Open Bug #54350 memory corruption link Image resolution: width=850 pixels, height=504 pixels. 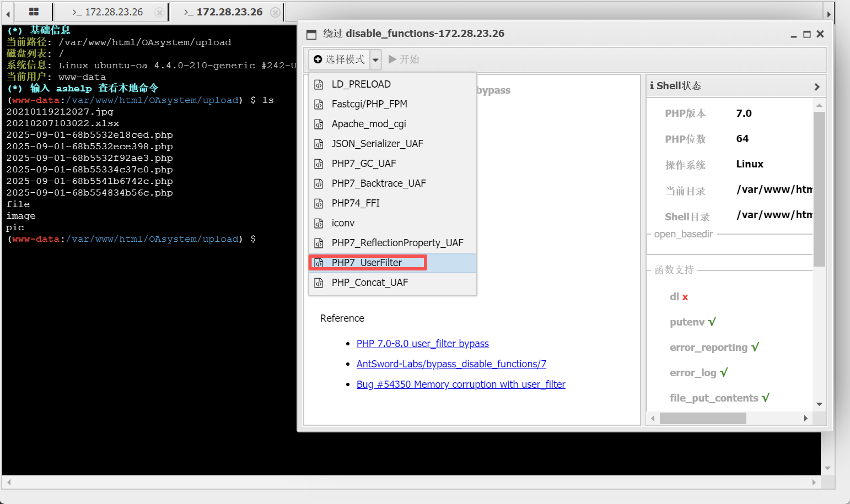tap(461, 384)
